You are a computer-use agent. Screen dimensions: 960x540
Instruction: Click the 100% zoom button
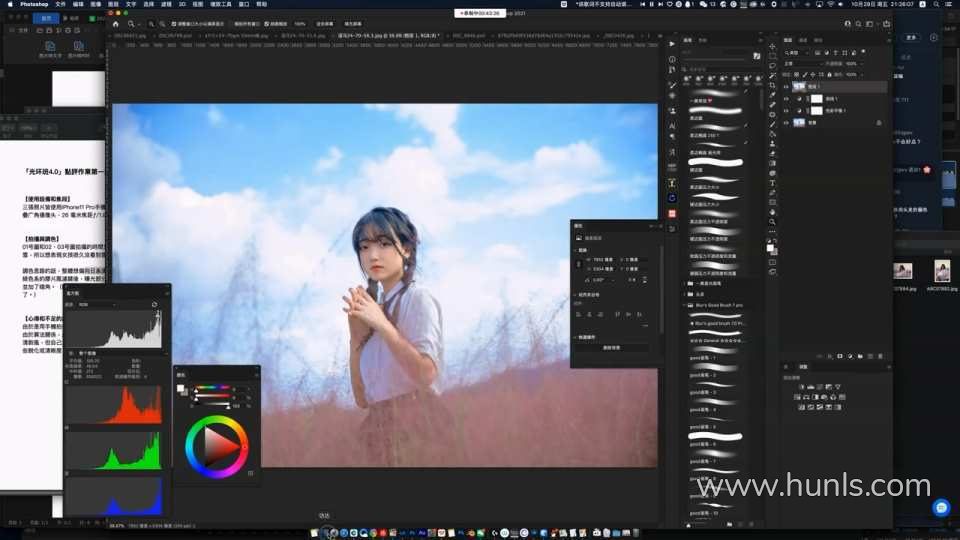(300, 24)
